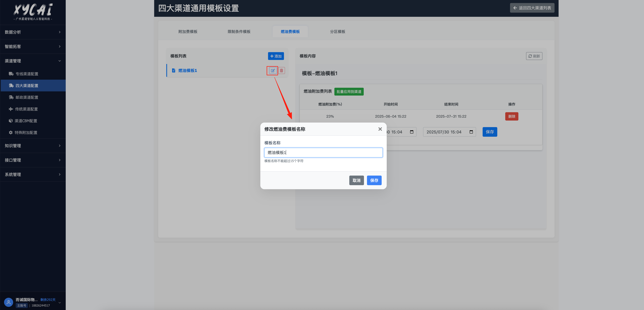Click 批量应用到渠道 button

coord(349,91)
